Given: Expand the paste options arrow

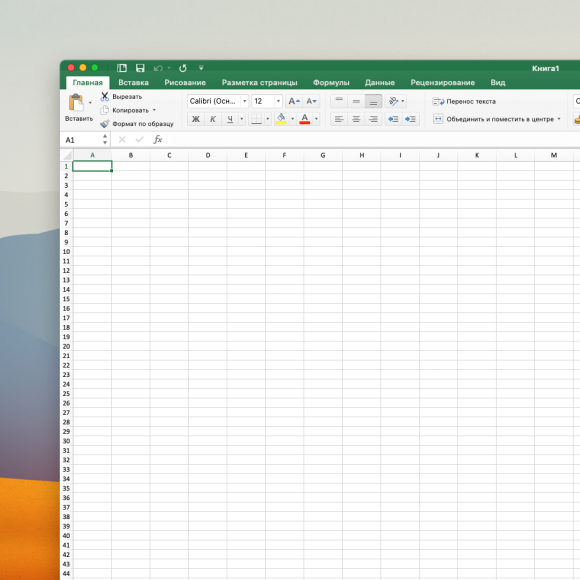Looking at the screenshot, I should [x=90, y=103].
